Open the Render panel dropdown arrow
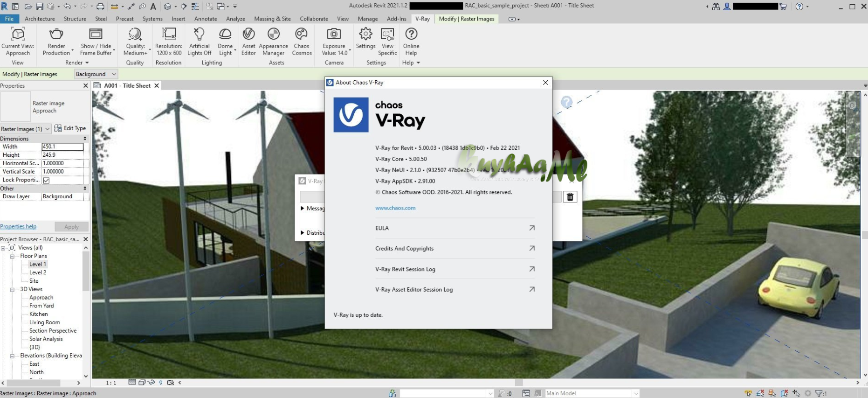Screen dimensions: 868x398 pos(87,63)
